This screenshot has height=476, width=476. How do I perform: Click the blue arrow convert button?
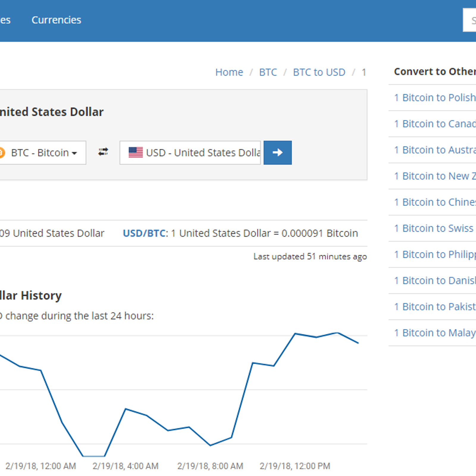coord(278,153)
